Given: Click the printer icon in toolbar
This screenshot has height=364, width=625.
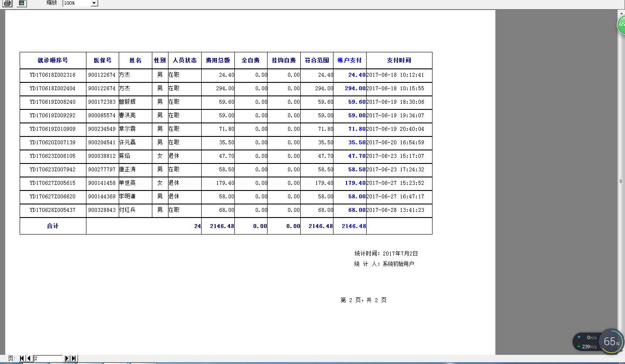Looking at the screenshot, I should tap(8, 3).
